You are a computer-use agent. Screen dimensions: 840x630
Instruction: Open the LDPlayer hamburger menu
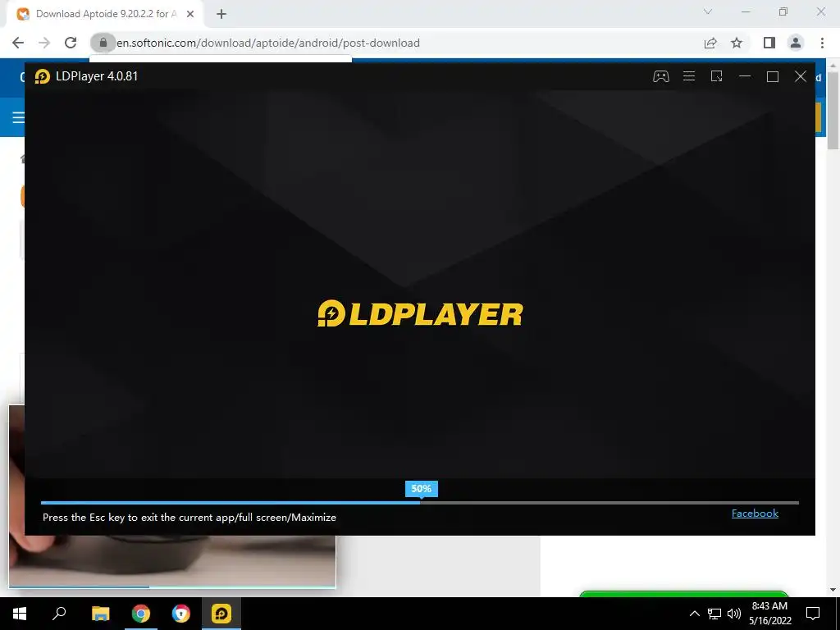(689, 76)
